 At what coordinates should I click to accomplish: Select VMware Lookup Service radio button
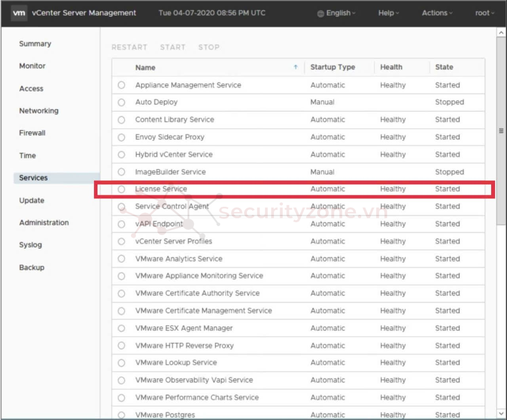[x=122, y=363]
